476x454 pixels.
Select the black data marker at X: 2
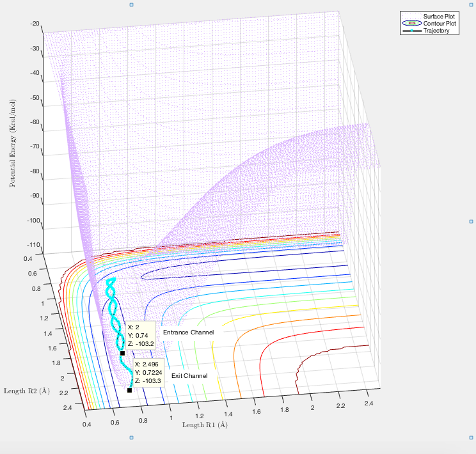click(x=122, y=353)
